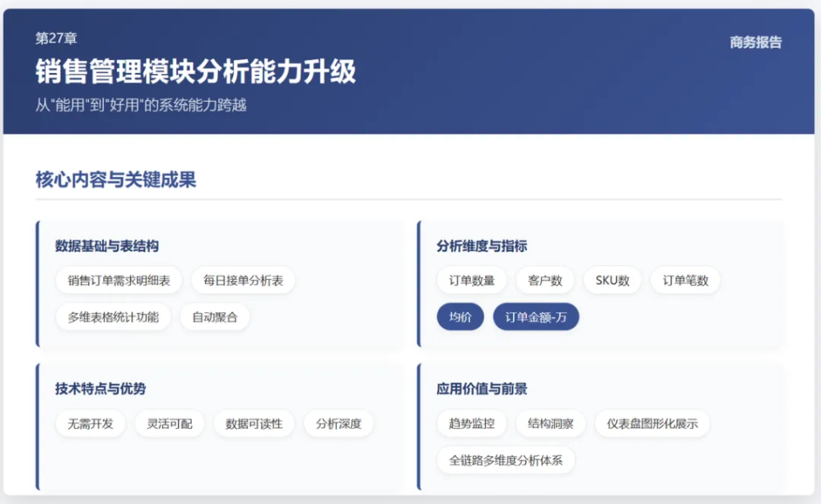Click the 分析维度与指标 card heading
The width and height of the screenshot is (821, 504).
[482, 246]
